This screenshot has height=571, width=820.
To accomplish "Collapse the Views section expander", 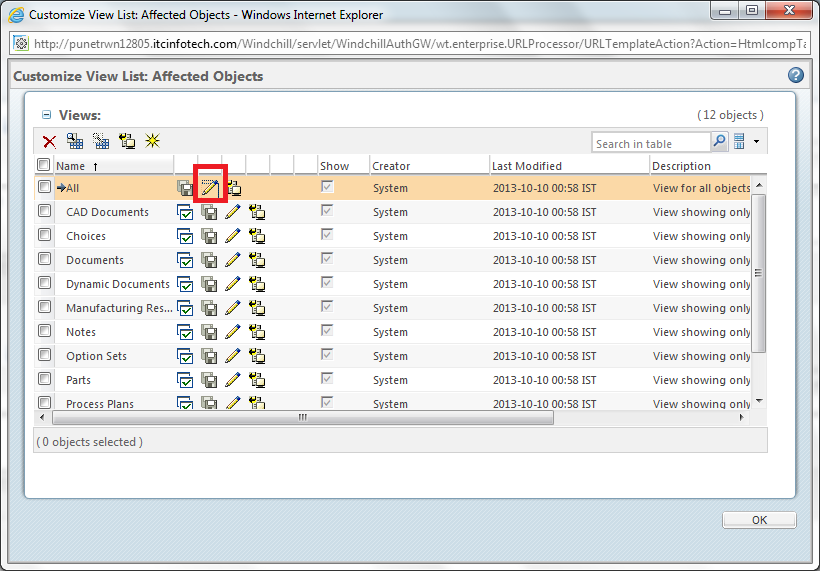I will click(47, 115).
